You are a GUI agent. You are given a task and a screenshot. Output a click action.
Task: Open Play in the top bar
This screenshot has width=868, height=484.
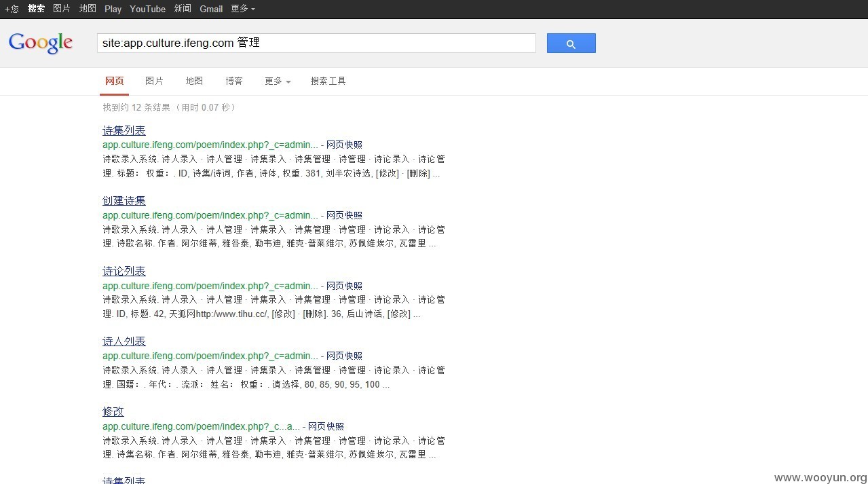coord(113,9)
